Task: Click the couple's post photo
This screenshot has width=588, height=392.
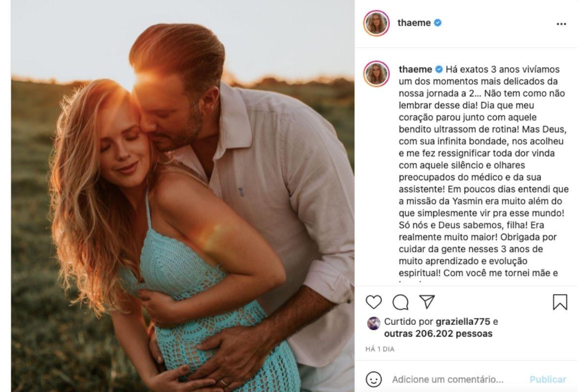Action: [x=182, y=196]
